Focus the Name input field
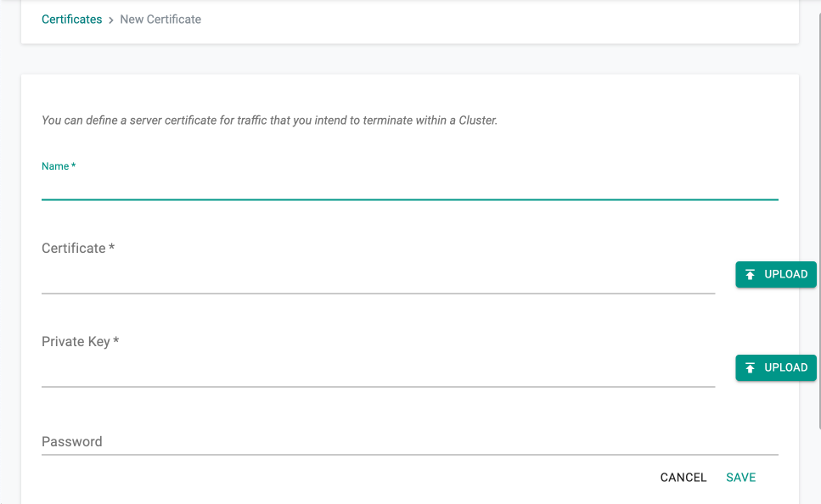The width and height of the screenshot is (821, 504). pos(410,188)
